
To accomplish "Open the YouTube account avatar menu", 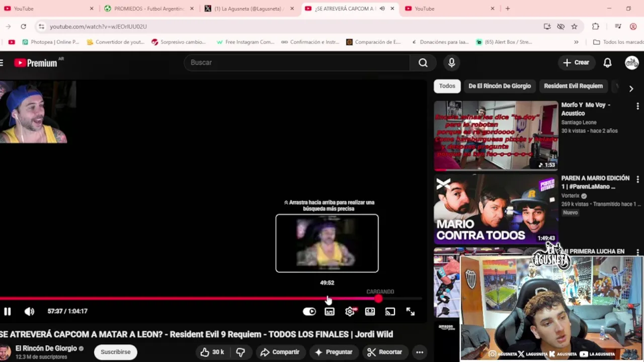I will click(631, 62).
